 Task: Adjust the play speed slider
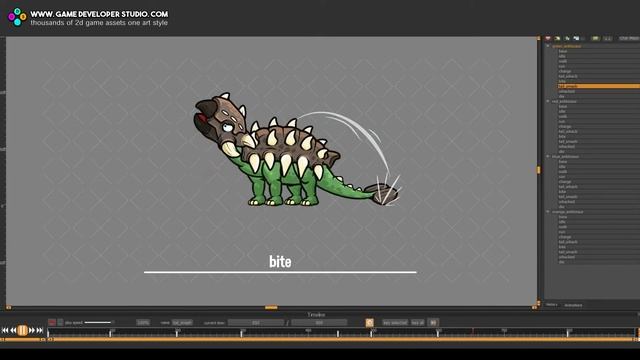tap(99, 322)
